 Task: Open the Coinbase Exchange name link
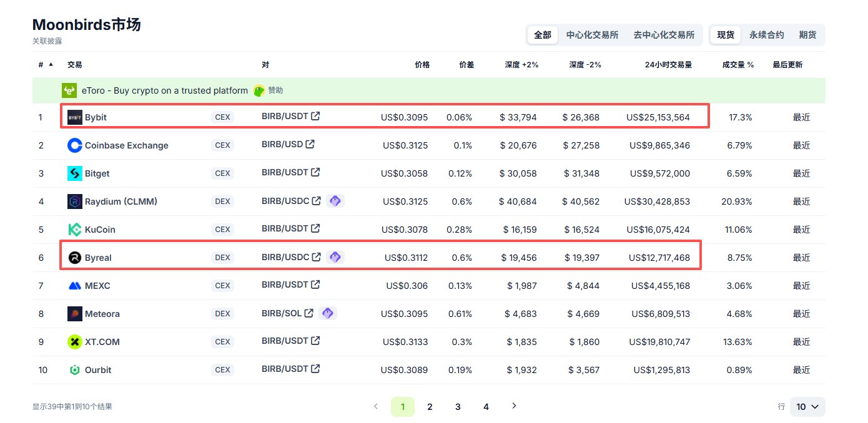tap(127, 145)
